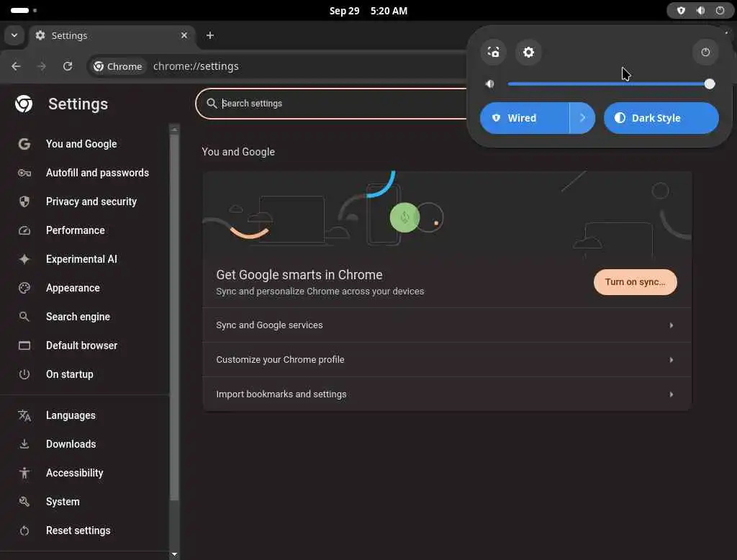Open the system status menu in top bar
This screenshot has height=560, width=737.
(x=700, y=10)
